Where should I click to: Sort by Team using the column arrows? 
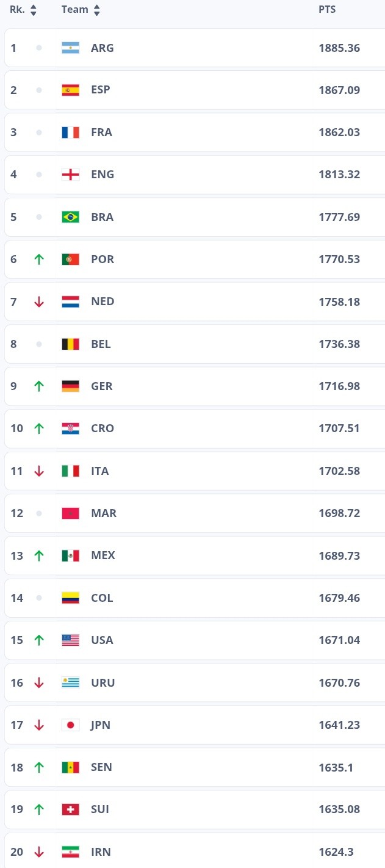[x=96, y=10]
